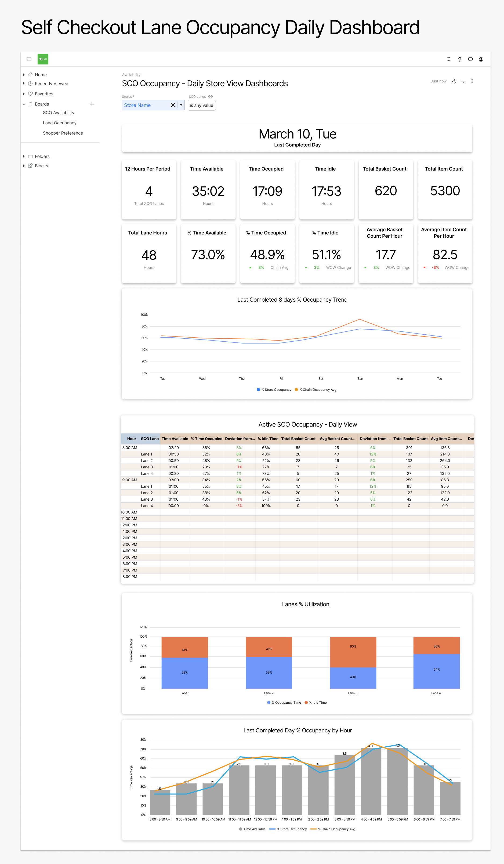
Task: Toggle % Idle Time legend in Lanes Utilization
Action: 316,703
